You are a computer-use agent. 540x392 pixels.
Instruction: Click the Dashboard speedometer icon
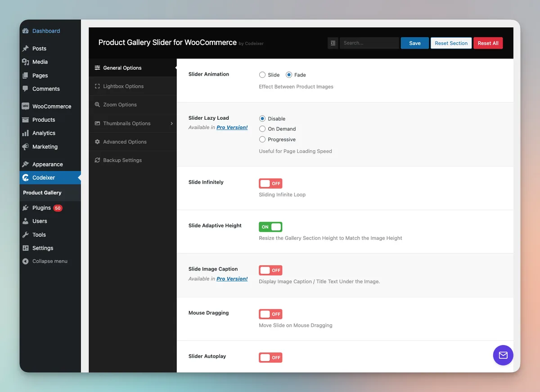[x=26, y=31]
